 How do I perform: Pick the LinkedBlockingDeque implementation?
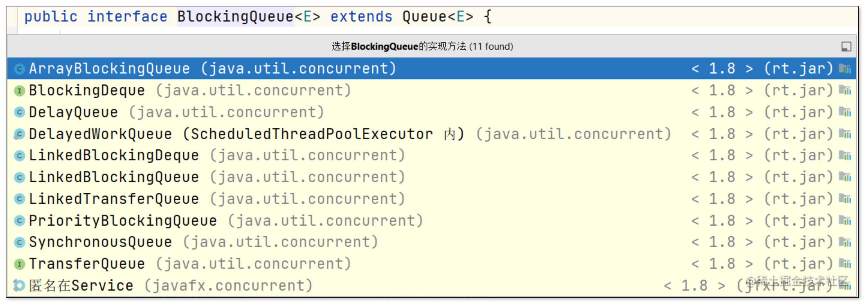(114, 155)
